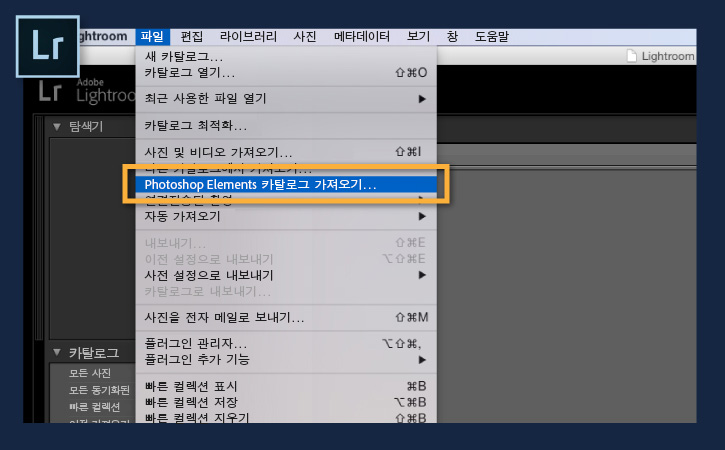Expand the 사전 설정으로 내보내기 submenu
This screenshot has width=725, height=450.
pos(286,275)
